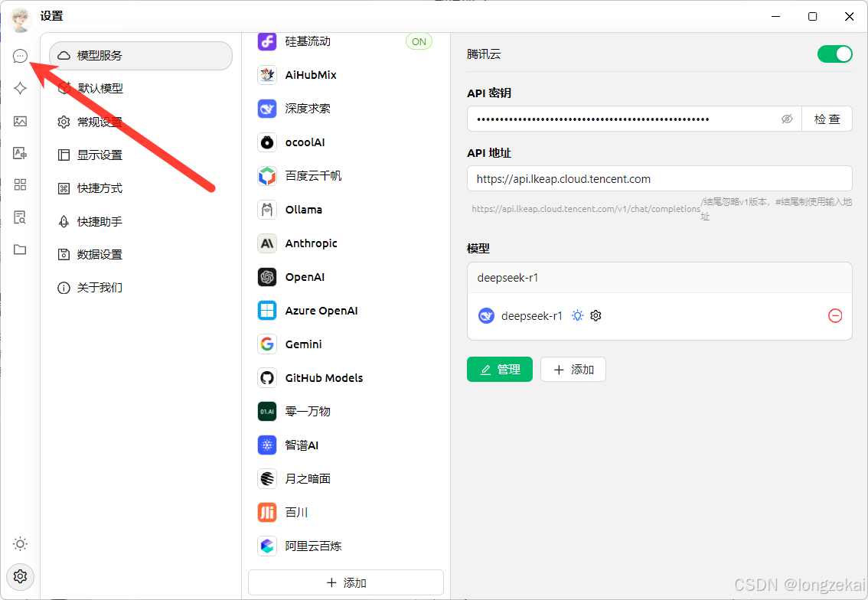
Task: Open the files folder sidebar icon
Action: click(20, 249)
